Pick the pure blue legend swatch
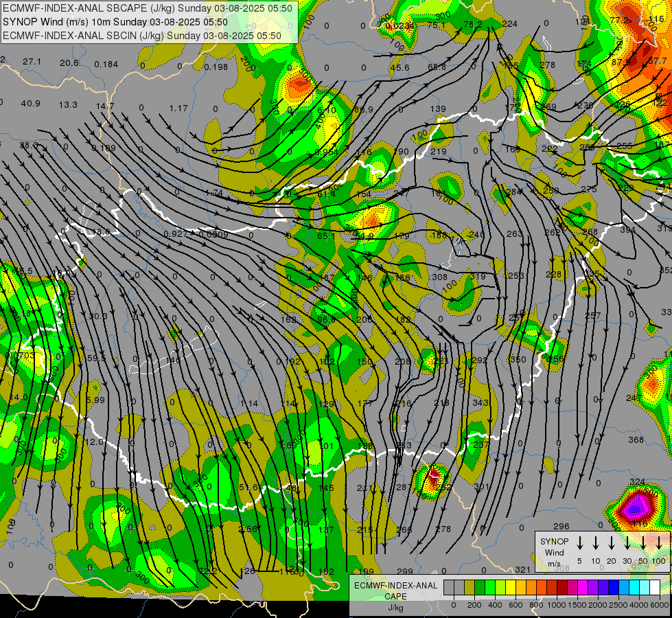Viewport: 672px width, 618px height. [613, 588]
